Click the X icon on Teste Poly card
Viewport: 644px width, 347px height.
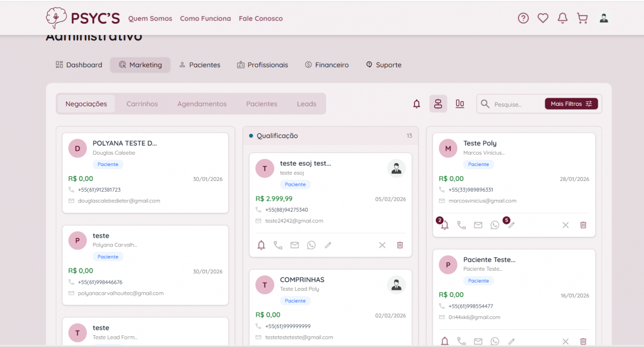click(565, 225)
